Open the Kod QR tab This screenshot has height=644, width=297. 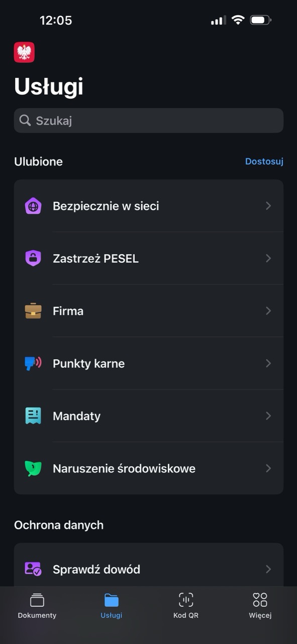click(186, 605)
